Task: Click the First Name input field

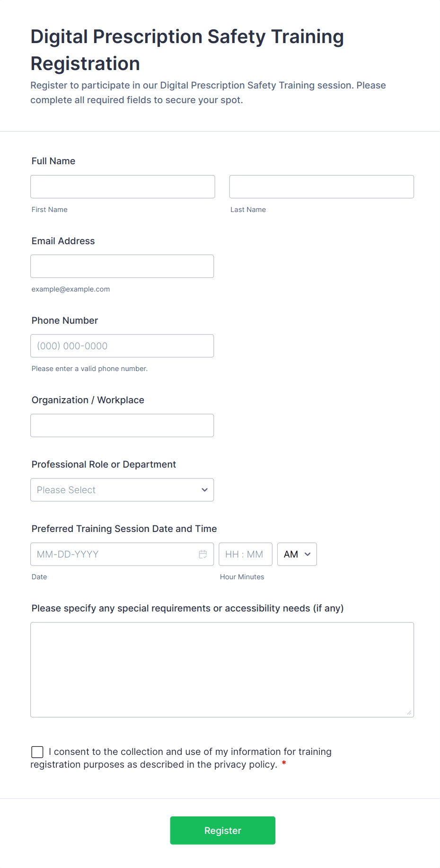Action: click(122, 186)
